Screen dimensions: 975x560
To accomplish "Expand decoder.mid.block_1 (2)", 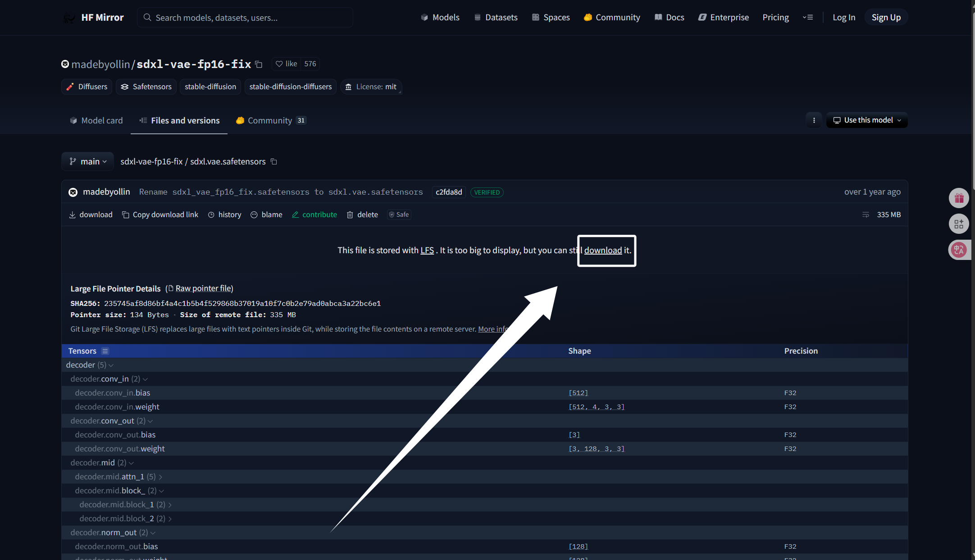I will tap(126, 505).
